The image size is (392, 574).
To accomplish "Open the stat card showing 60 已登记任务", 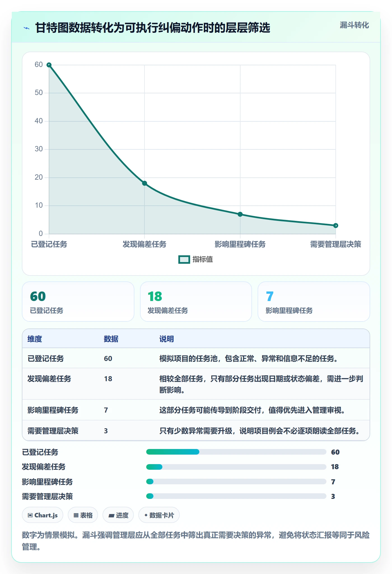I will tap(78, 302).
